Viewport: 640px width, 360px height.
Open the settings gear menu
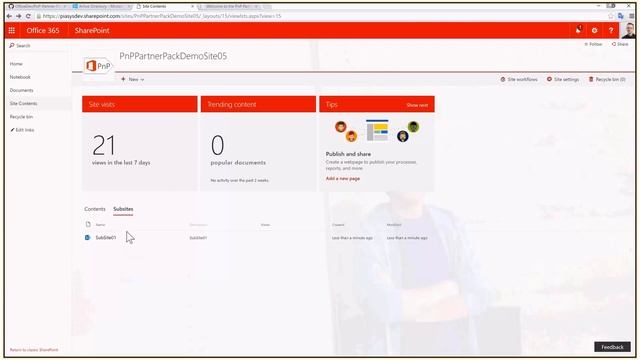pyautogui.click(x=595, y=31)
